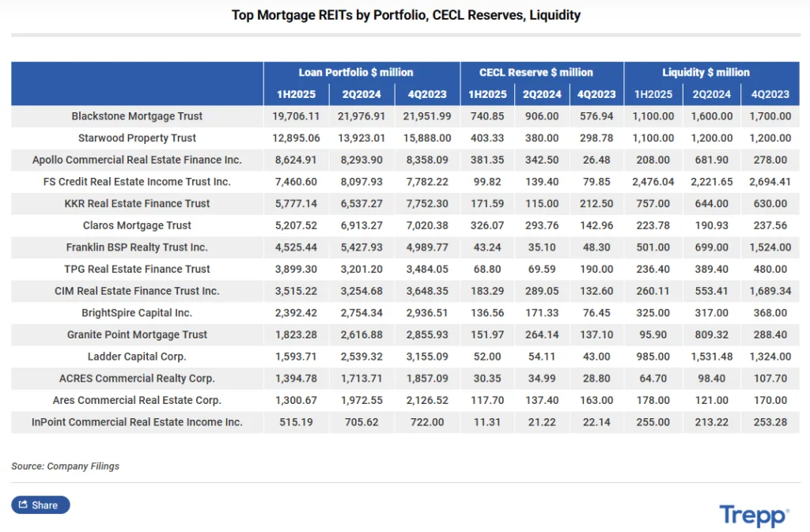Click the 1H2025 subheader under Loan Portfolio

pos(297,94)
